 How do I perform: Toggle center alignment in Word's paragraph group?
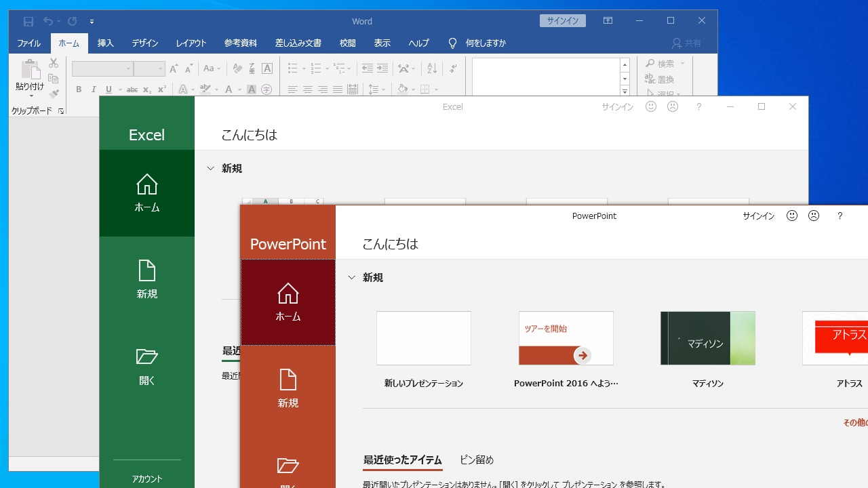point(308,89)
